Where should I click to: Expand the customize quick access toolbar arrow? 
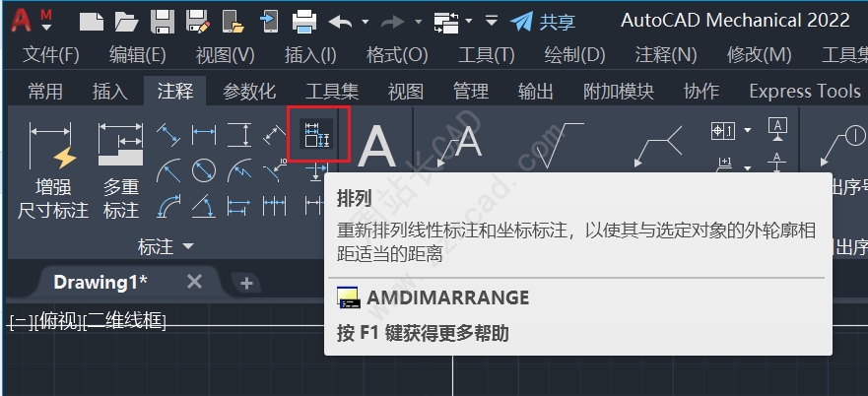tap(491, 22)
